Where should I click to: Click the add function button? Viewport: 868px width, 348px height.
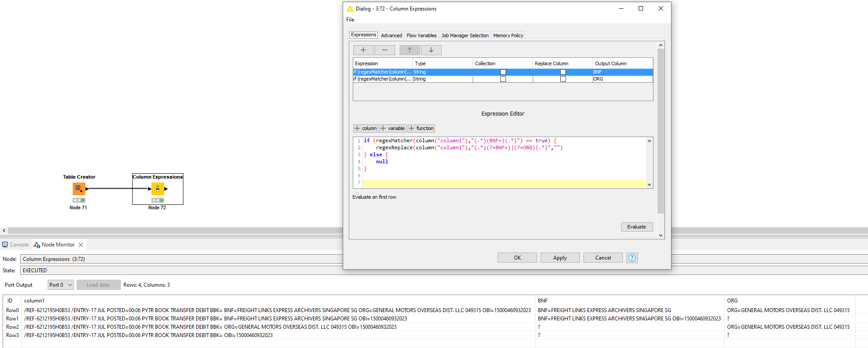pos(421,128)
